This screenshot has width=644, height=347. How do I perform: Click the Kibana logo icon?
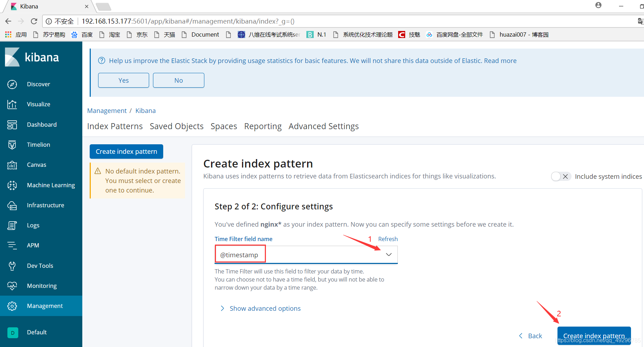[x=12, y=57]
